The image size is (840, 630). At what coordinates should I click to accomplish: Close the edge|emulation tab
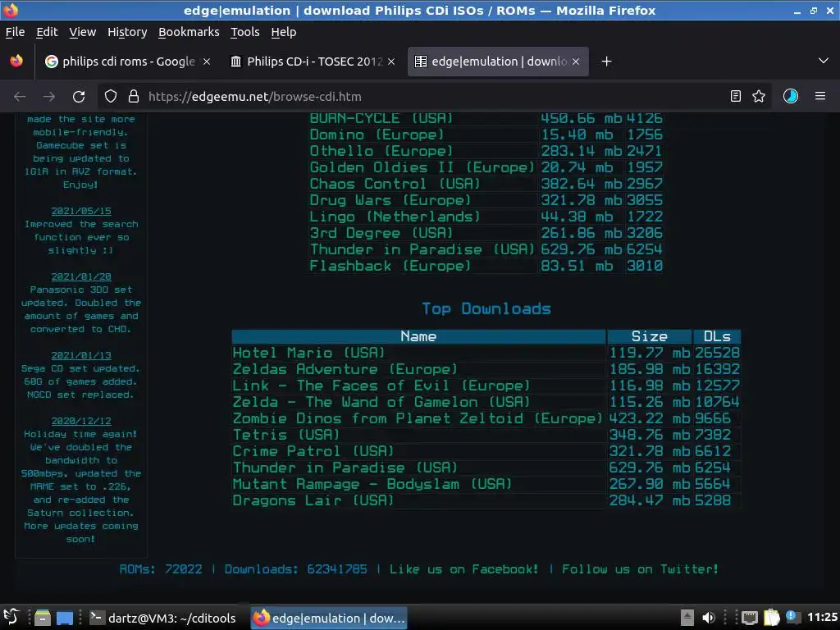click(576, 62)
